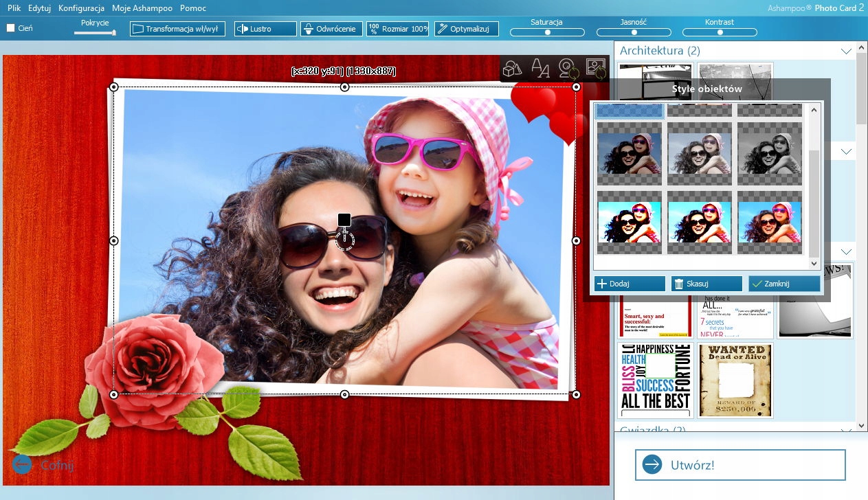Click the Cofnij back button

[x=43, y=465]
